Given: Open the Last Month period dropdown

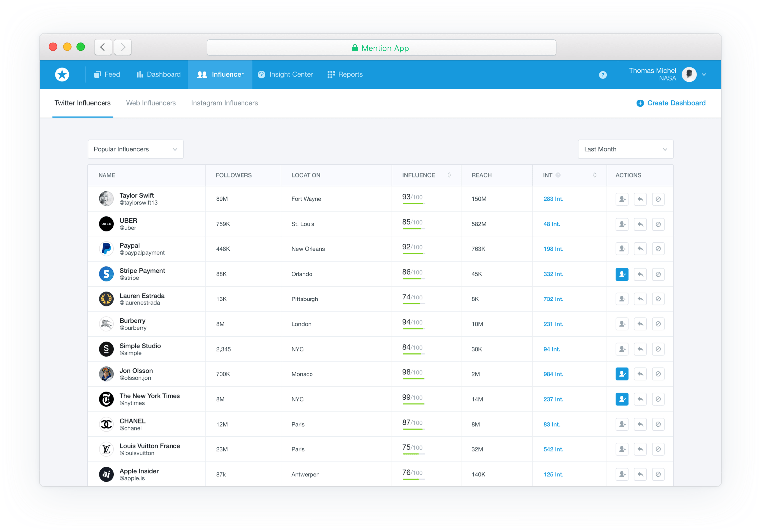Looking at the screenshot, I should (625, 149).
